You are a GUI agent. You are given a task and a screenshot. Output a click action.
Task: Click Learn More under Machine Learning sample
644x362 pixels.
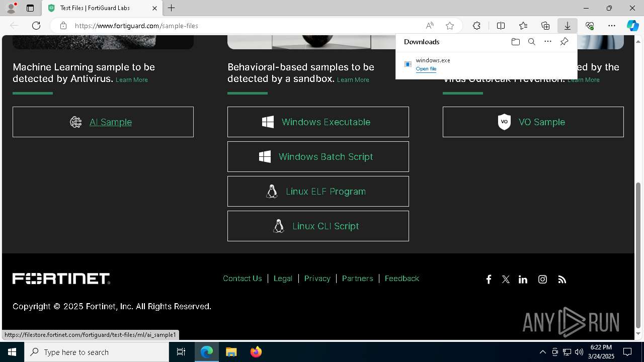[132, 80]
